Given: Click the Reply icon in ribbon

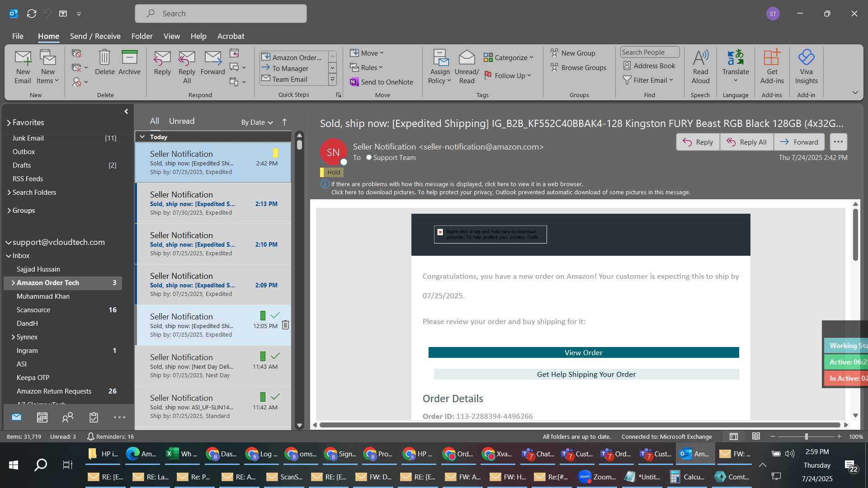Looking at the screenshot, I should [x=162, y=62].
